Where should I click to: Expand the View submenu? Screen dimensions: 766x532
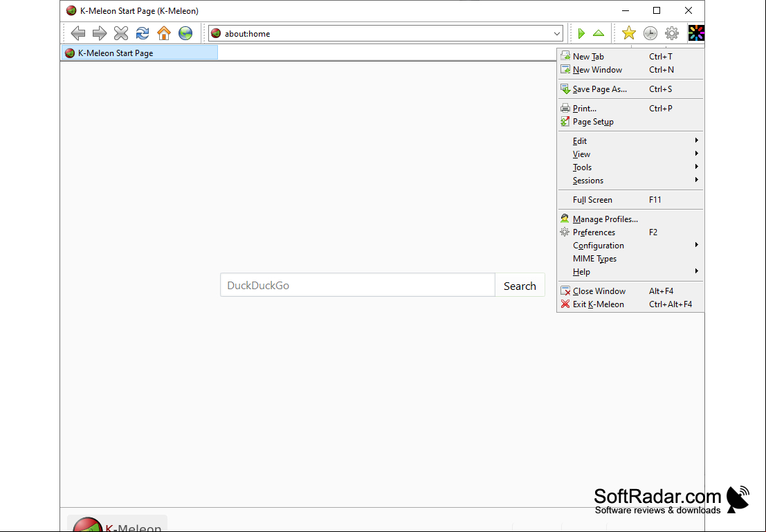(630, 154)
